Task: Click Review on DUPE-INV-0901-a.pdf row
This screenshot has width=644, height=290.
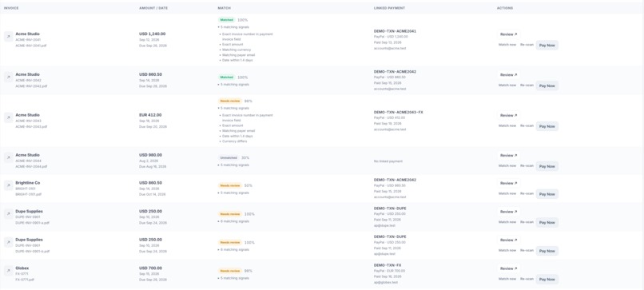Action: (x=508, y=212)
